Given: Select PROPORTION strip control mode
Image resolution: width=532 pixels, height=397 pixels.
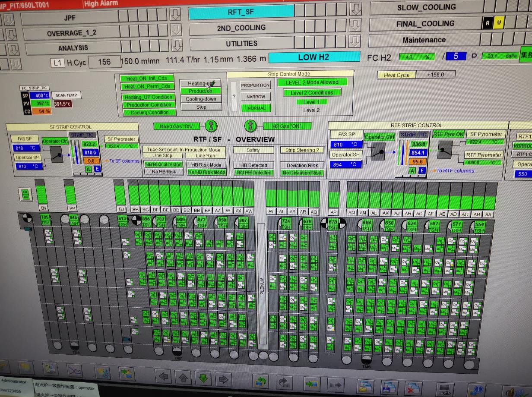Looking at the screenshot, I should click(x=256, y=85).
